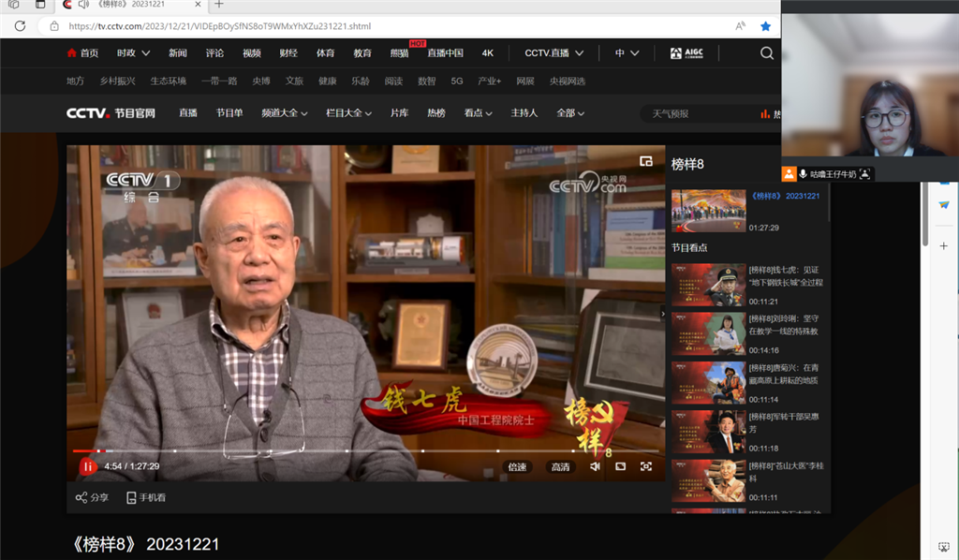
Task: Select the 4K menu item
Action: (x=487, y=53)
